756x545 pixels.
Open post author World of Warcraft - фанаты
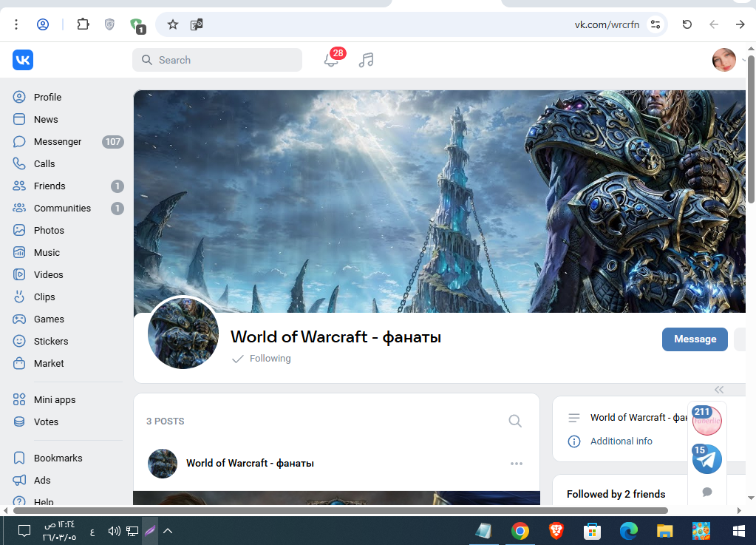pyautogui.click(x=250, y=463)
